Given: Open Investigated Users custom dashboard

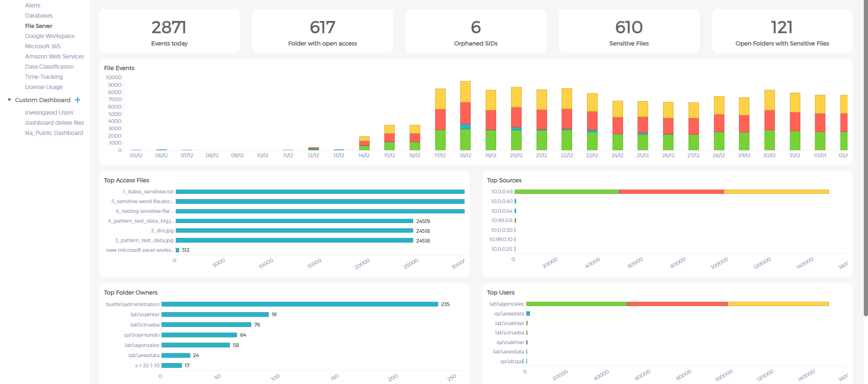Looking at the screenshot, I should [x=49, y=113].
